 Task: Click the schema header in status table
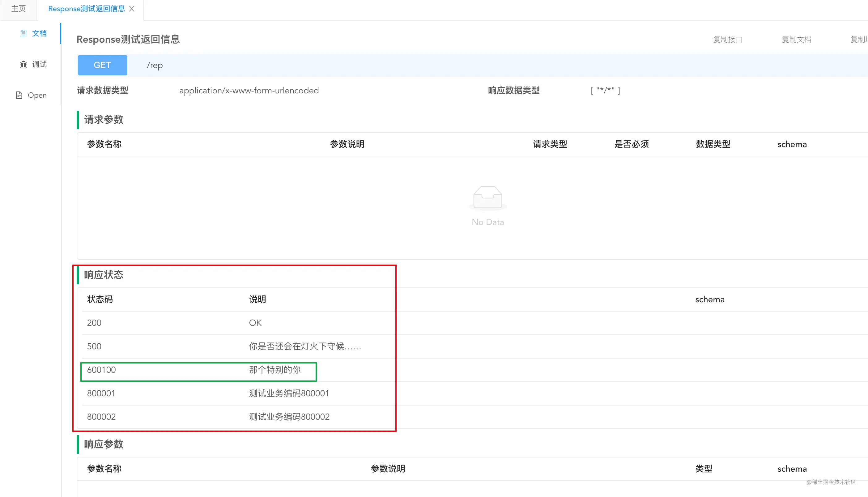click(x=710, y=300)
